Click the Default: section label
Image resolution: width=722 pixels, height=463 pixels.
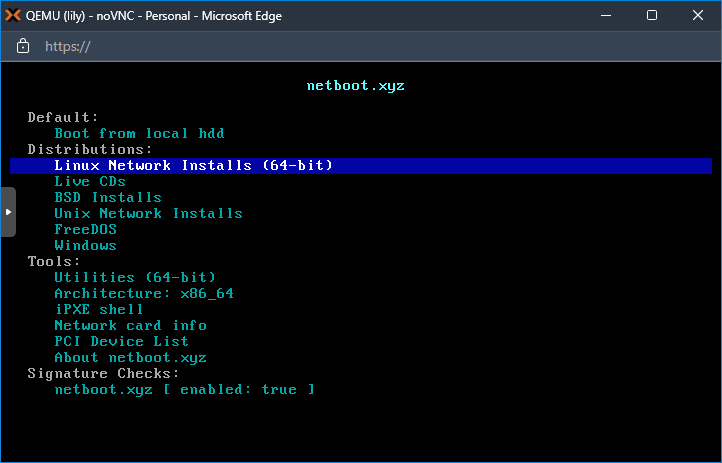tap(63, 117)
